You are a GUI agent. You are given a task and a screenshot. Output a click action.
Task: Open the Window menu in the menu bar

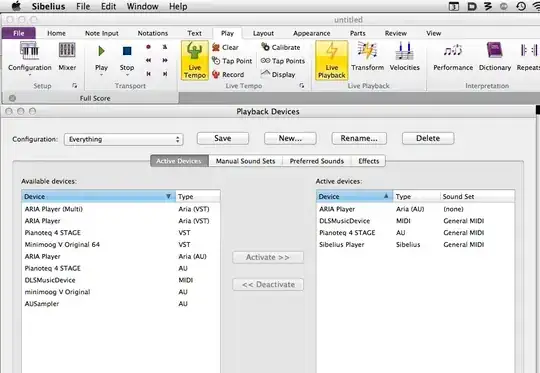pos(142,6)
